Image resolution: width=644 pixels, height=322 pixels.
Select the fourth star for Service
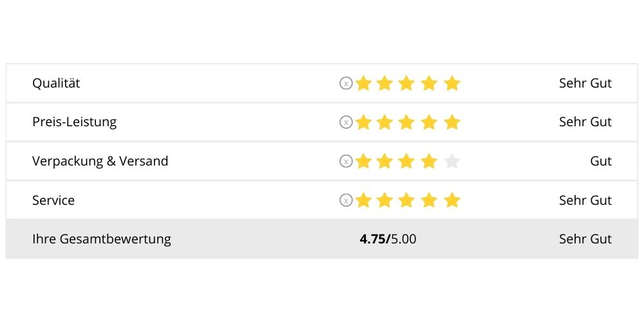(430, 200)
